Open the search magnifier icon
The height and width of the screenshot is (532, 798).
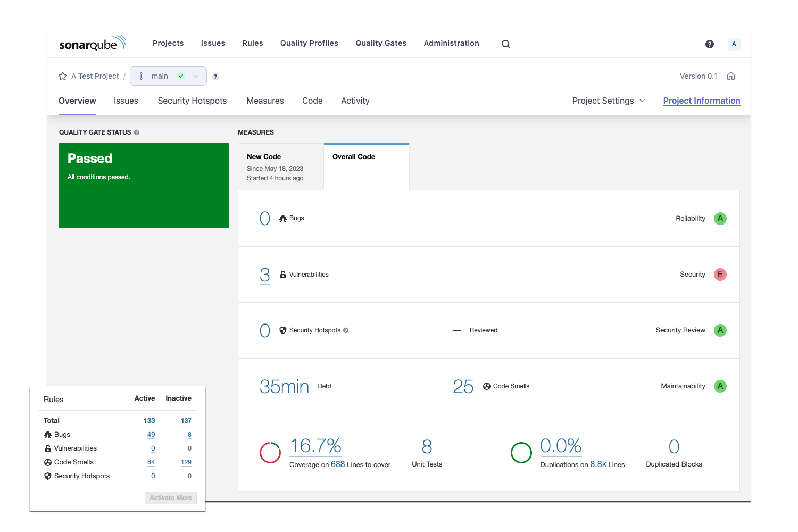tap(506, 44)
